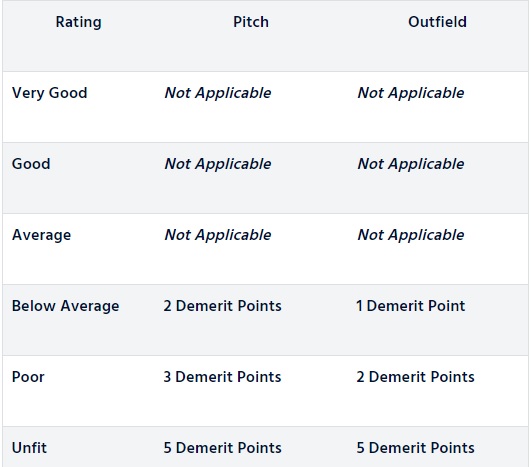Select the Very Good rating cell
The image size is (531, 467).
(49, 93)
